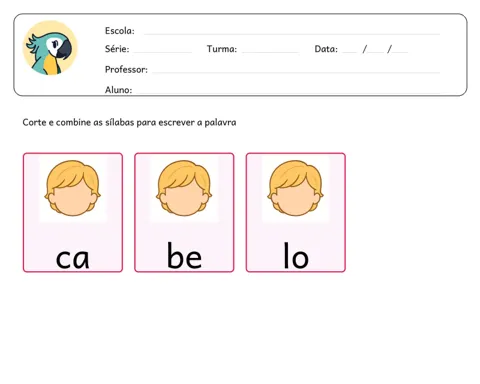Select the 'lo' syllable card
Image resolution: width=480 pixels, height=384 pixels.
(x=296, y=213)
